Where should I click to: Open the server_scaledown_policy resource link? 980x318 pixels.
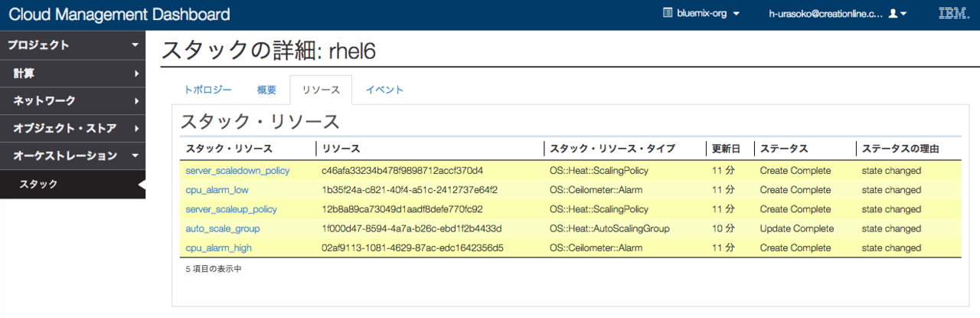237,170
